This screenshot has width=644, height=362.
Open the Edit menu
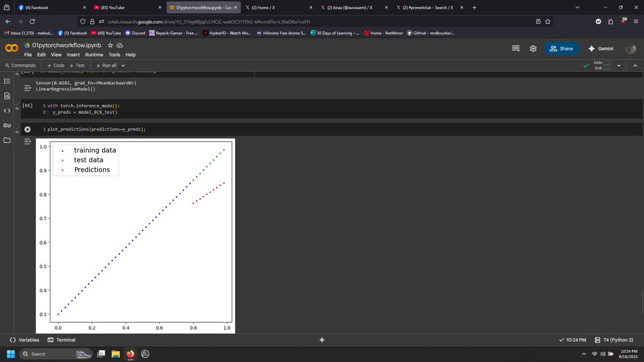coord(41,55)
